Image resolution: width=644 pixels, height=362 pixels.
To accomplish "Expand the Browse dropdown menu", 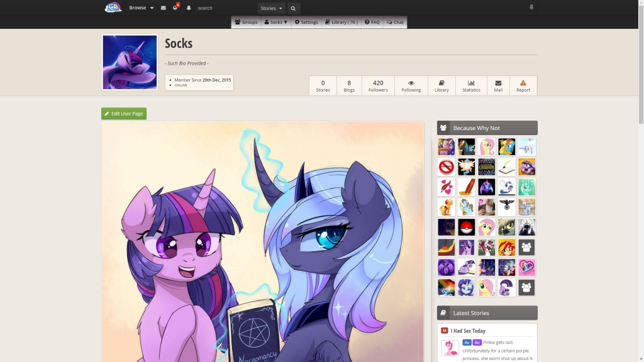I will (x=142, y=8).
